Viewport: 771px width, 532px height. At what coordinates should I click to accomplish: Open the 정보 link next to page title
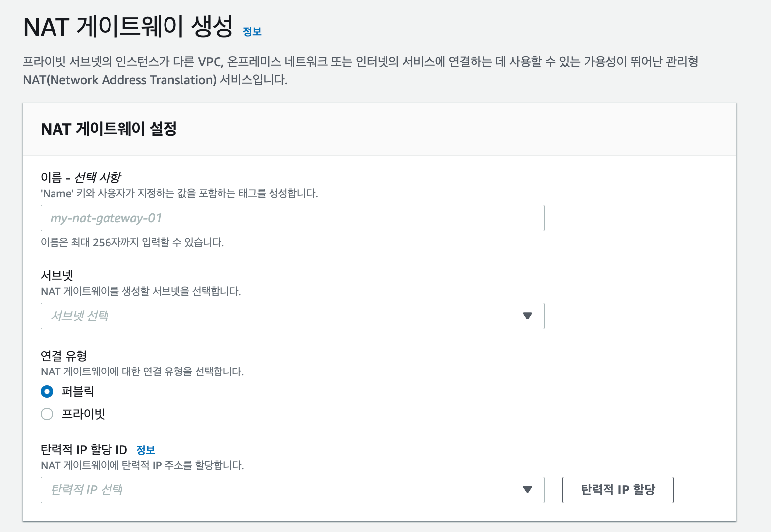pyautogui.click(x=252, y=31)
